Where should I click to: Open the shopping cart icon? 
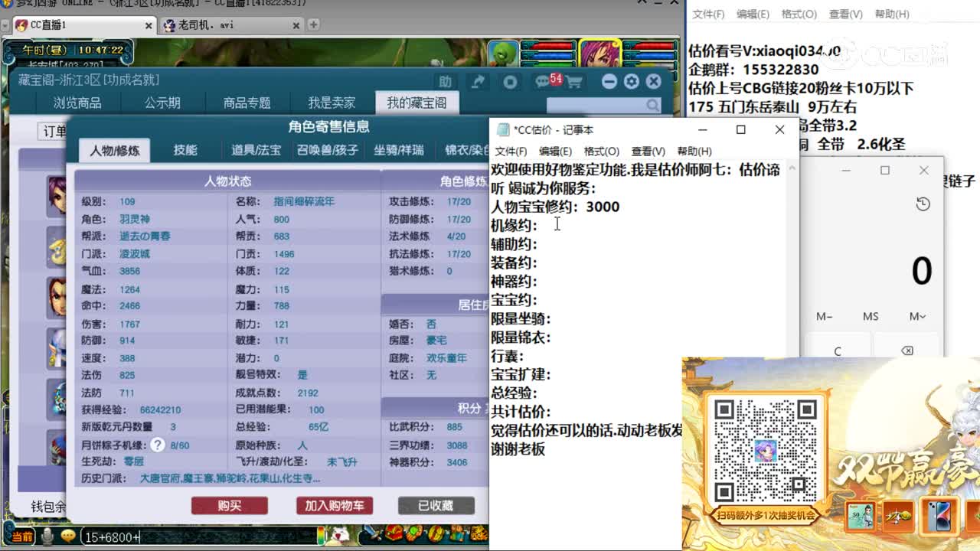(x=573, y=81)
